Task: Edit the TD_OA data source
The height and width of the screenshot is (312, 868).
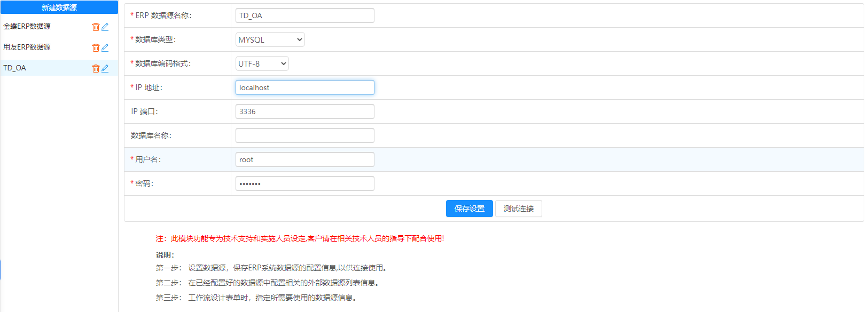Action: click(105, 68)
